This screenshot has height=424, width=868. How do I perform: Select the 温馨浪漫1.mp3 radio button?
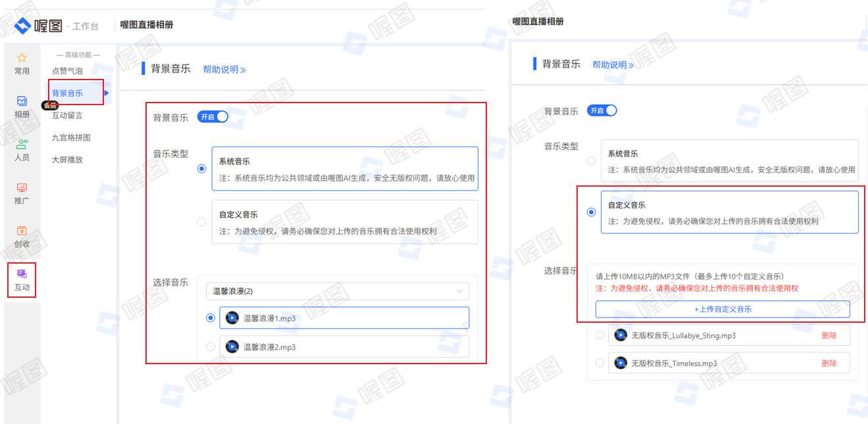coord(211,318)
